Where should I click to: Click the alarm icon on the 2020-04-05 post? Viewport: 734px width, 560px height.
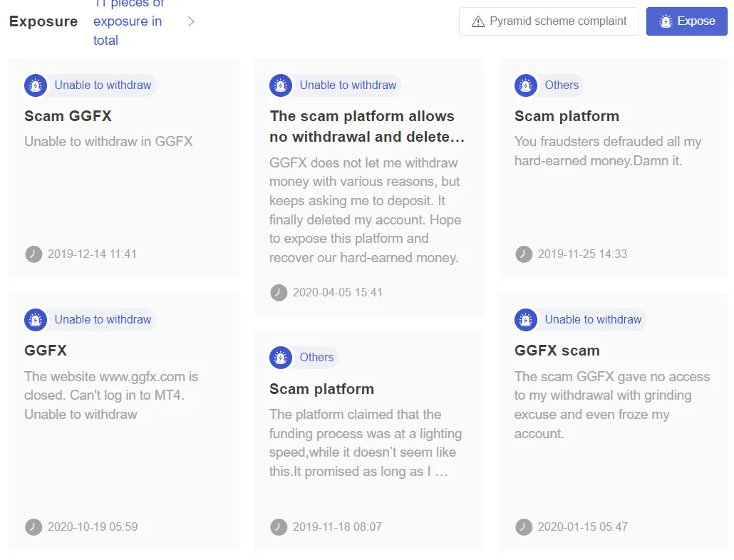(x=280, y=85)
